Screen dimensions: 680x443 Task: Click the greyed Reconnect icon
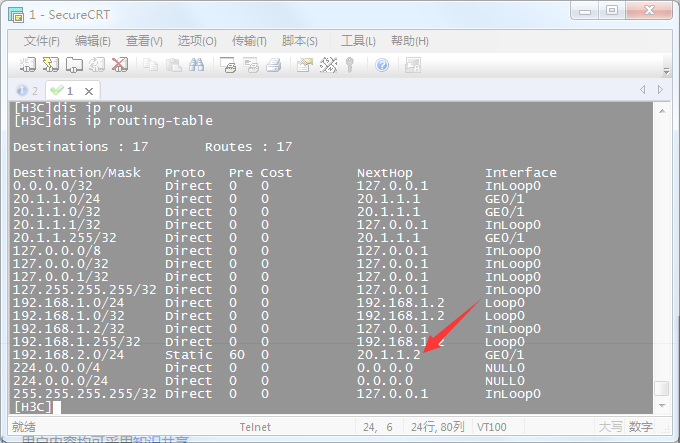[x=97, y=65]
